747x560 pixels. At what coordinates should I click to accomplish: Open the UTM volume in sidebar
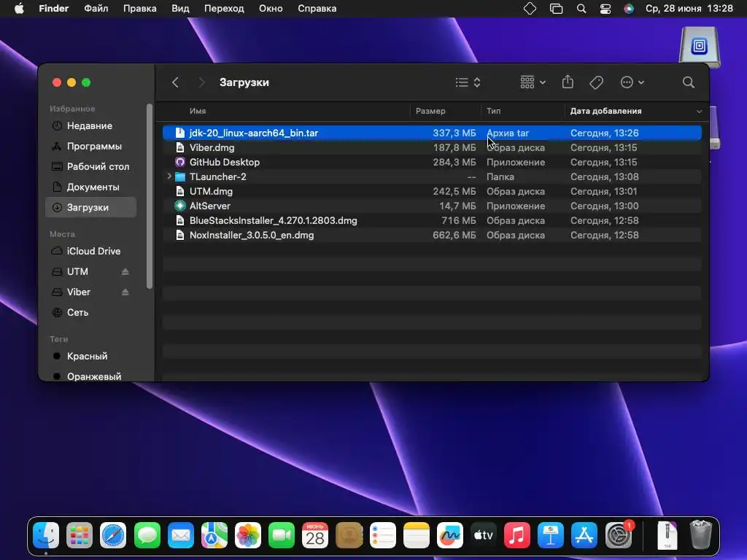point(77,271)
